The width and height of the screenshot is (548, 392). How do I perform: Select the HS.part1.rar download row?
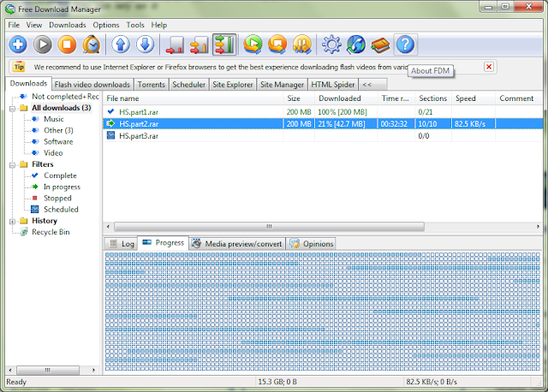click(x=322, y=112)
